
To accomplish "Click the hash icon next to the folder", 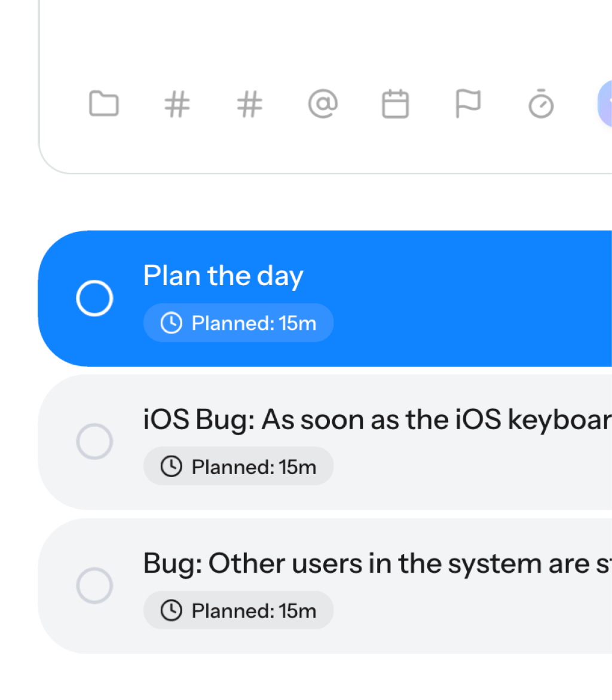I will pyautogui.click(x=177, y=105).
